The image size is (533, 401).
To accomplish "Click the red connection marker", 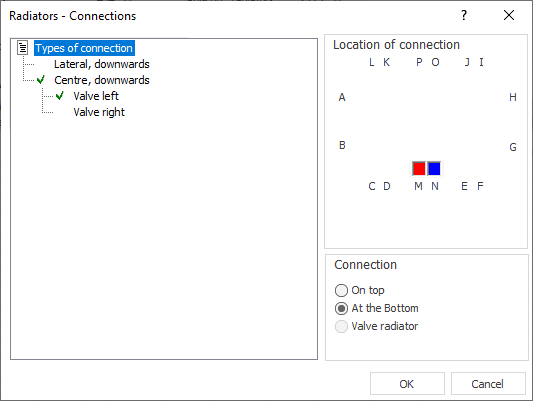I will click(419, 169).
